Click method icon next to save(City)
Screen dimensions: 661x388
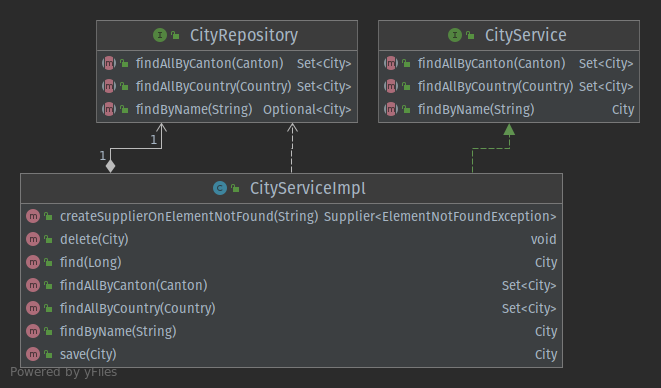[33, 354]
